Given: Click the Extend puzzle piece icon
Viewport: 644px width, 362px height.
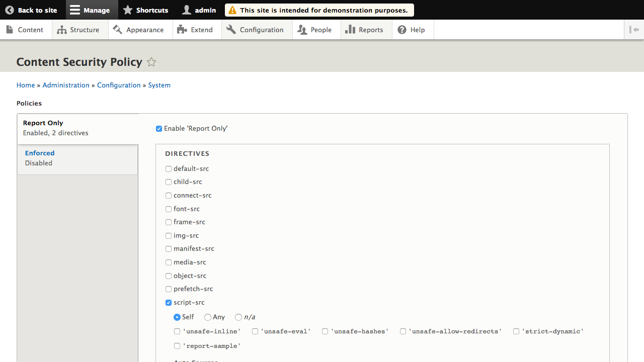Looking at the screenshot, I should [x=182, y=30].
